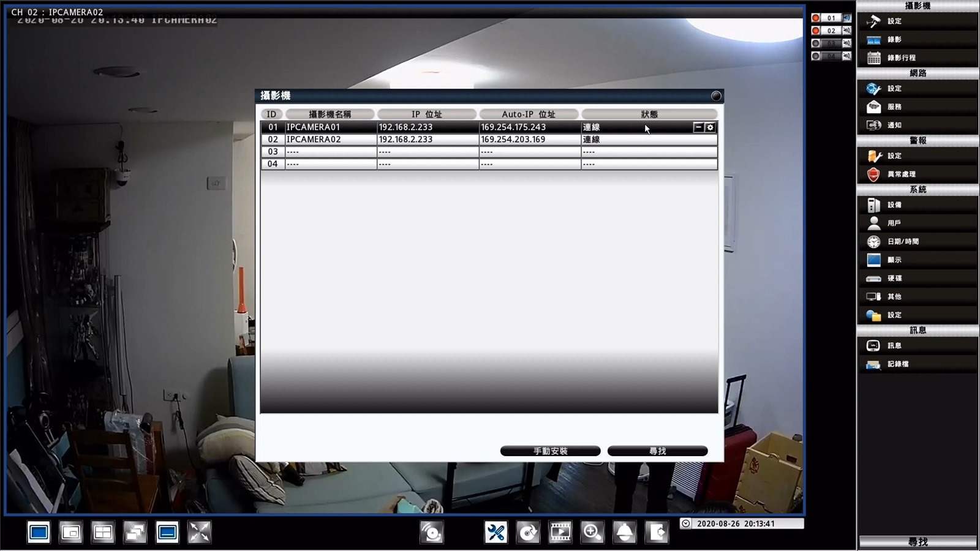980x551 pixels.
Task: Click the 手動安裝 button
Action: pyautogui.click(x=550, y=451)
